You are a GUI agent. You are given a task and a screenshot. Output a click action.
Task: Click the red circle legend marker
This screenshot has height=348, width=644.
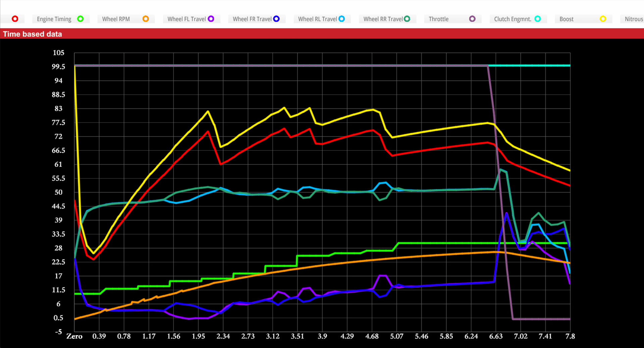coord(15,19)
